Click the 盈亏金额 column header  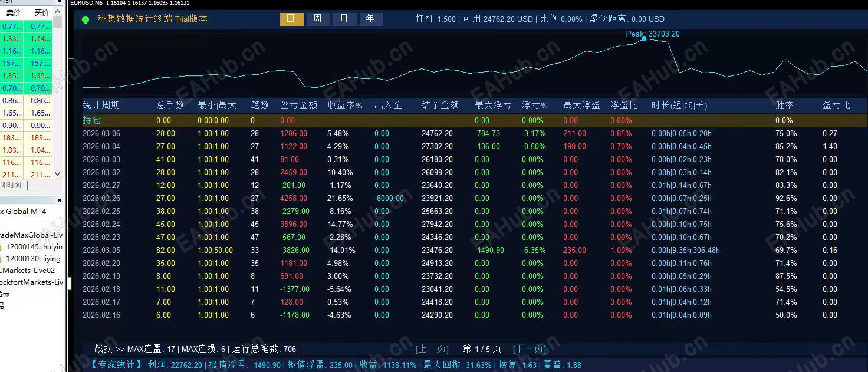[x=298, y=106]
